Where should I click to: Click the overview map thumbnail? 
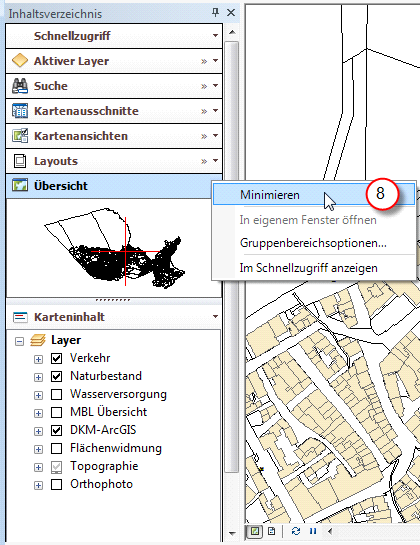(x=114, y=248)
